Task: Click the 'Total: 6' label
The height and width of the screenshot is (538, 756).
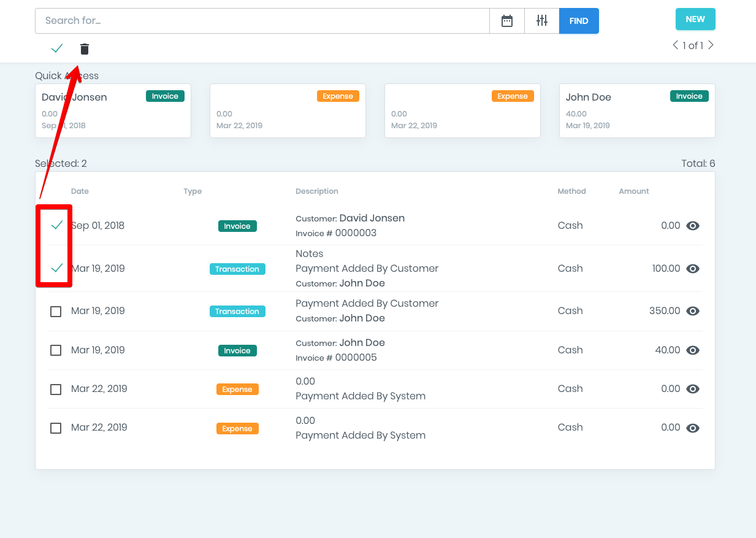Action: [698, 164]
